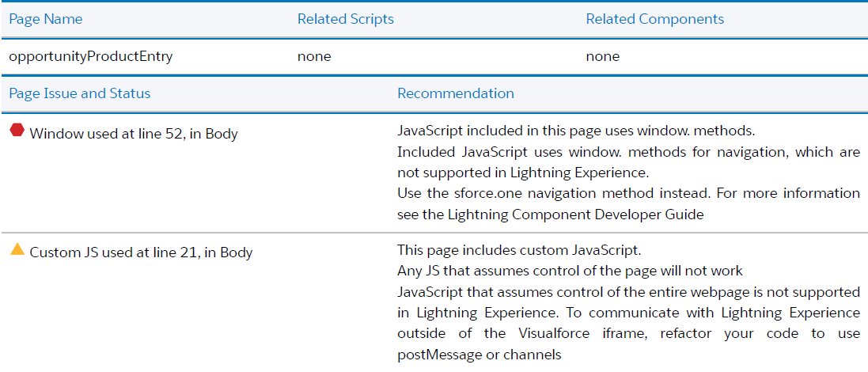Click the Page Name column header
This screenshot has height=372, width=868.
click(45, 19)
